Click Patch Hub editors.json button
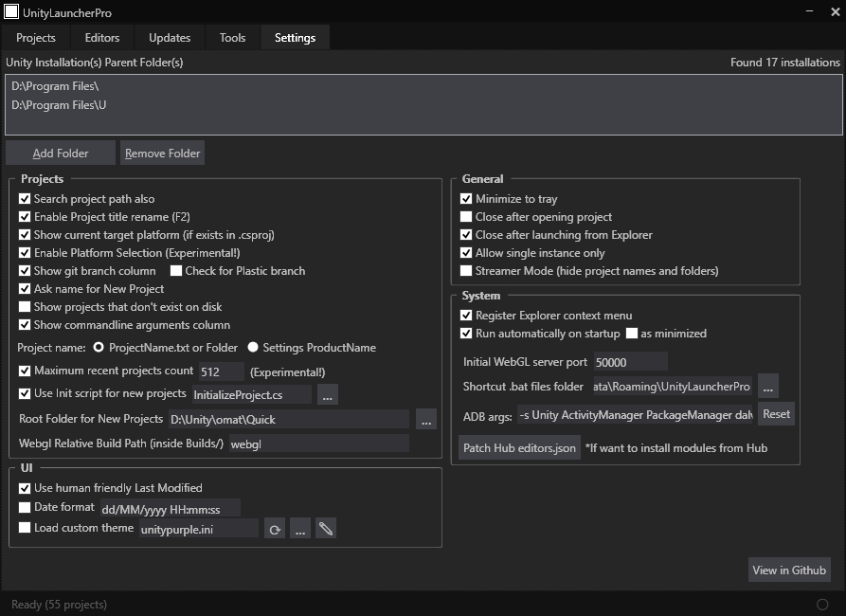The height and width of the screenshot is (616, 846). click(519, 448)
